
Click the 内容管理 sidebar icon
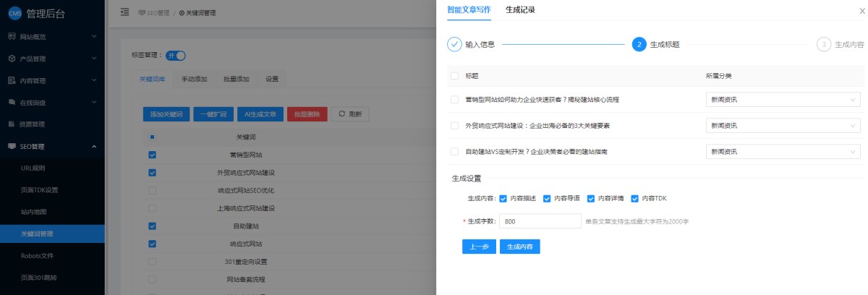pyautogui.click(x=12, y=80)
